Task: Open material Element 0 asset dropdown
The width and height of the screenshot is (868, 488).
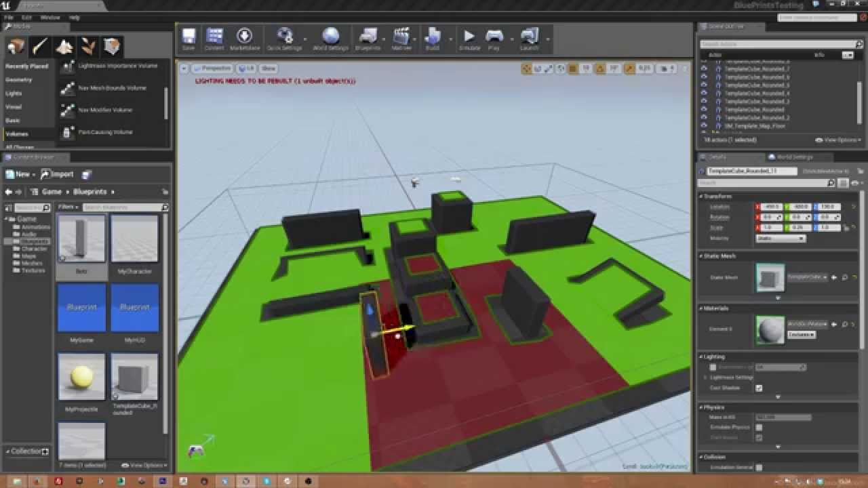Action: click(807, 324)
